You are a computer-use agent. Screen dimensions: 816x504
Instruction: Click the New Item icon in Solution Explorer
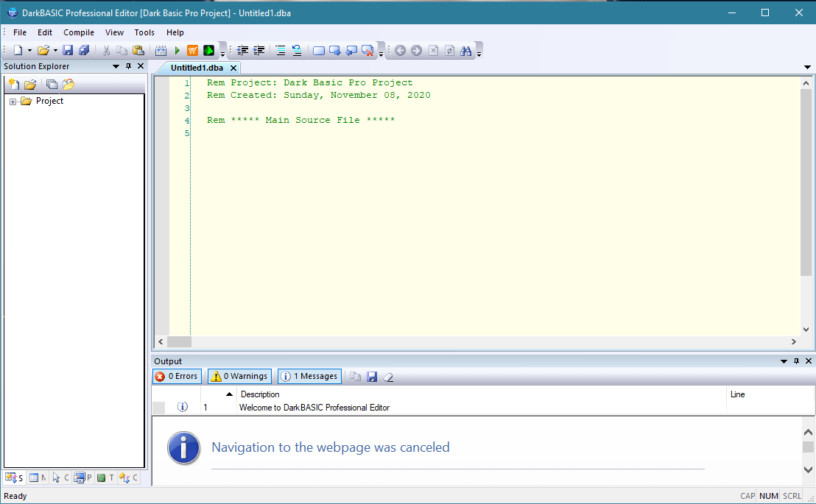point(14,85)
